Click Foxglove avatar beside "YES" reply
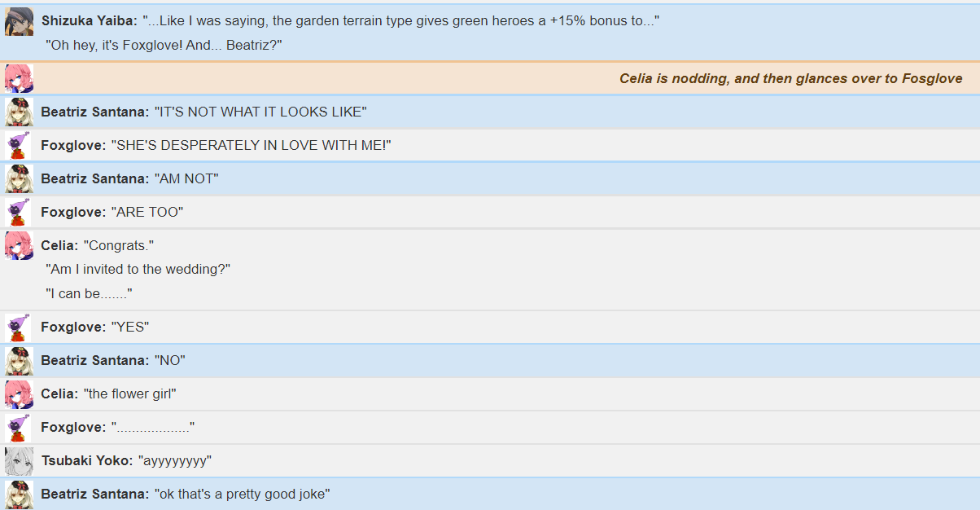This screenshot has width=980, height=510. [x=19, y=328]
